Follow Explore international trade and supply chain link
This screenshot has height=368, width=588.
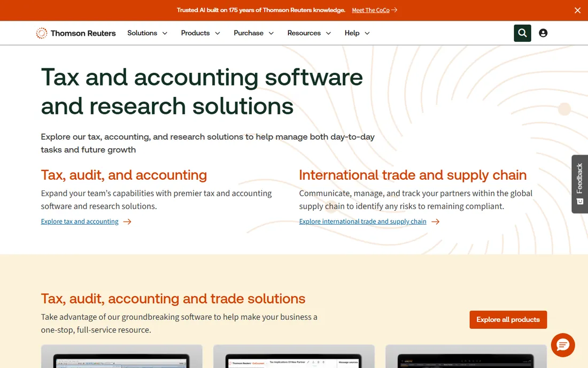[x=362, y=221]
